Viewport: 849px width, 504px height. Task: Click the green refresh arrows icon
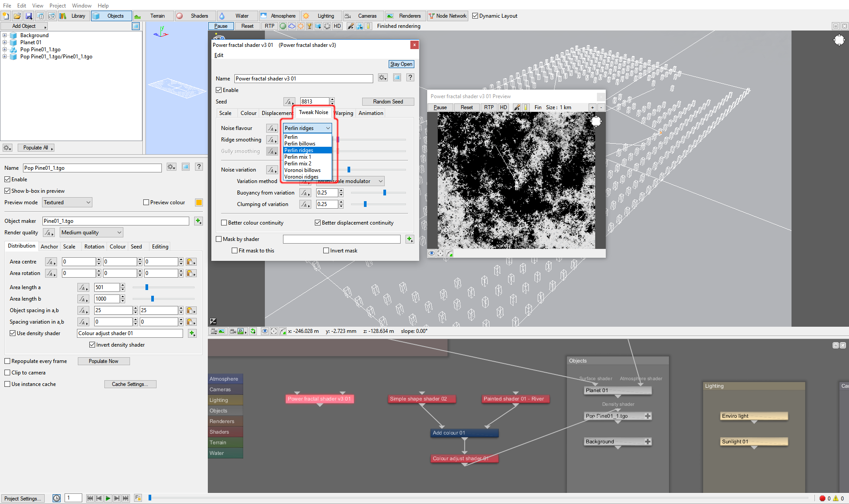pos(253,331)
